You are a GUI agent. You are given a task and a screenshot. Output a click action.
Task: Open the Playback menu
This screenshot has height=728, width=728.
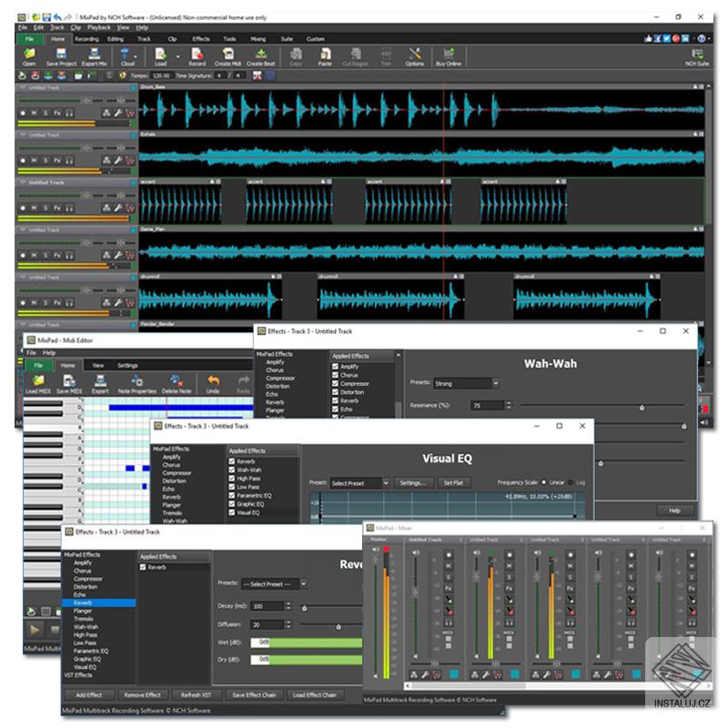99,27
